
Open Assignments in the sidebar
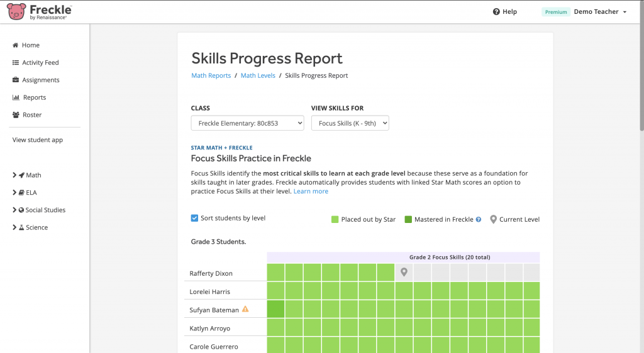(41, 80)
